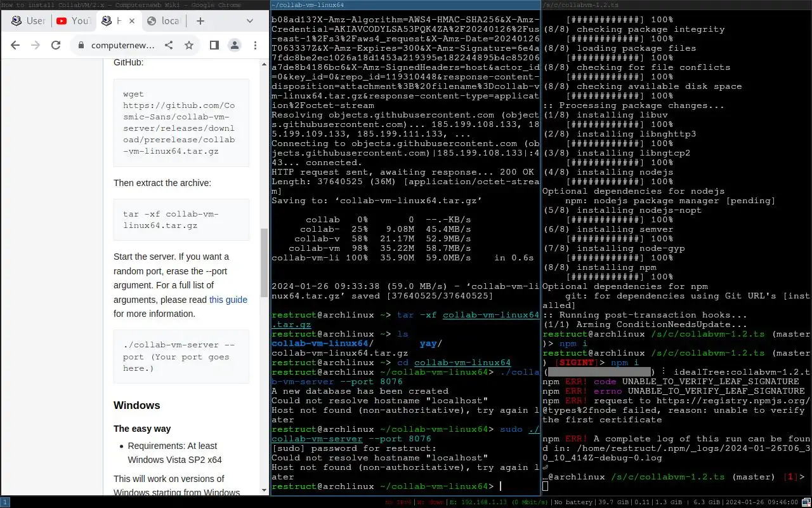Click 'A new database has been created' line

point(360,391)
